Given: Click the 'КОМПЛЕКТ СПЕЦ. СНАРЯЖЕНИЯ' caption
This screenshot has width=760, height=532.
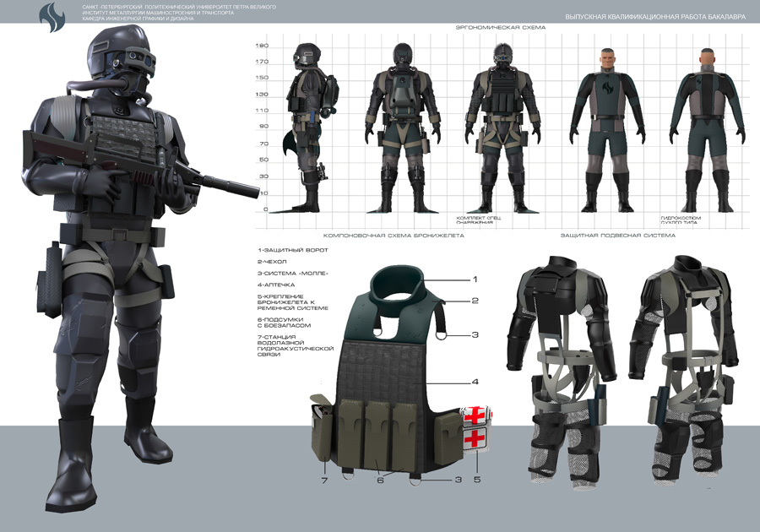Looking at the screenshot, I should click(x=479, y=220).
